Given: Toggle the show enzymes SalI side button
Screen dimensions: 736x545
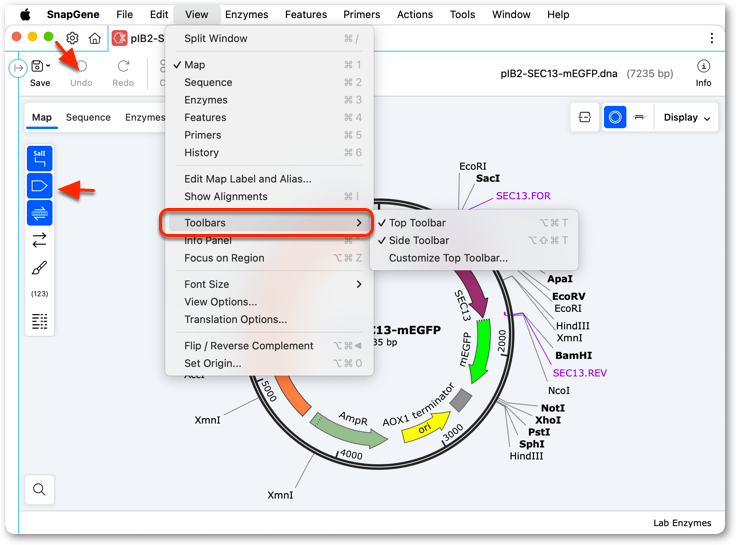Looking at the screenshot, I should (x=39, y=158).
